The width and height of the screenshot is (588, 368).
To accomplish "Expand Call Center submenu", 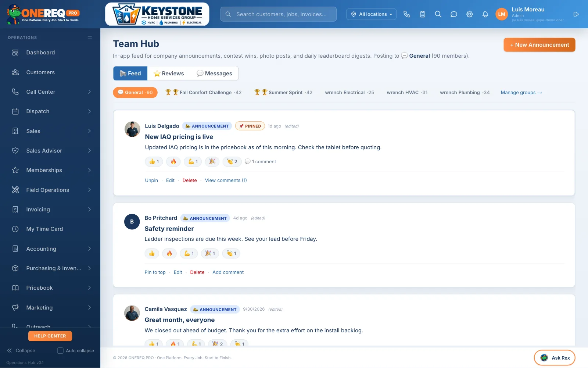I will [89, 92].
